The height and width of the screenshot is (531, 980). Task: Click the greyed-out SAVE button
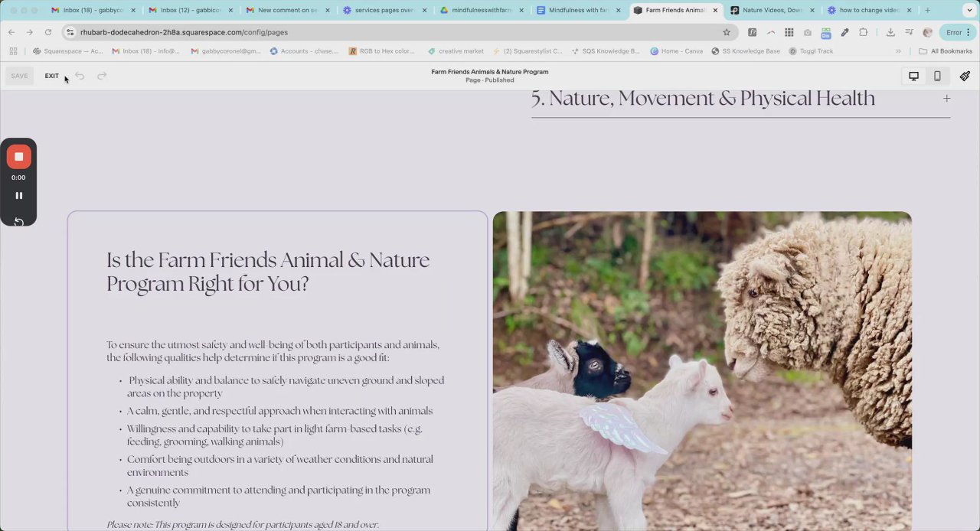click(x=19, y=76)
